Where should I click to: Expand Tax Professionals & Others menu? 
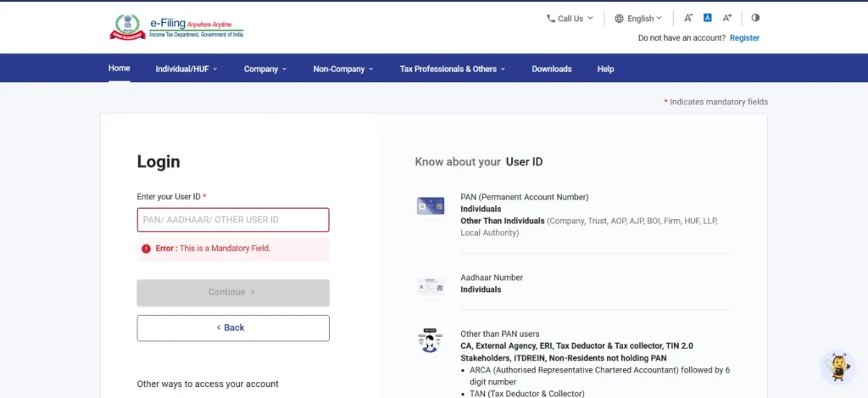pyautogui.click(x=453, y=69)
